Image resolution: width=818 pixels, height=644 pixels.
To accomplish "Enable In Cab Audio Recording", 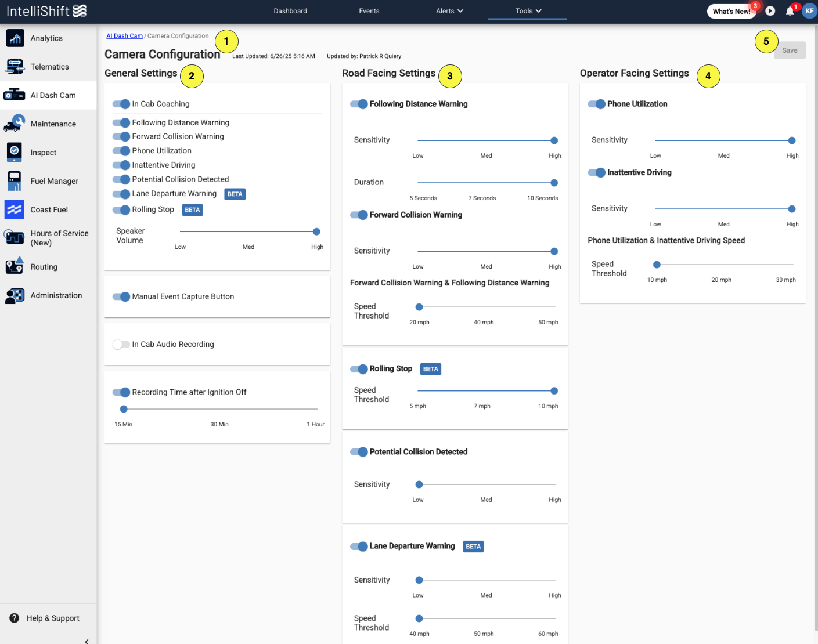I will coord(121,344).
